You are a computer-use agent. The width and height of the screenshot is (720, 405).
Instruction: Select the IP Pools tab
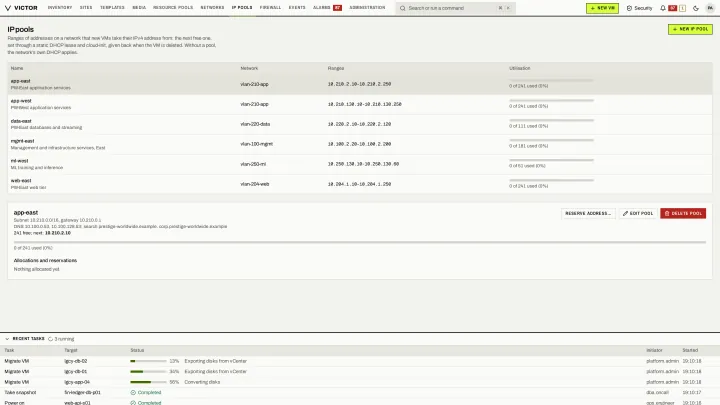(x=242, y=8)
